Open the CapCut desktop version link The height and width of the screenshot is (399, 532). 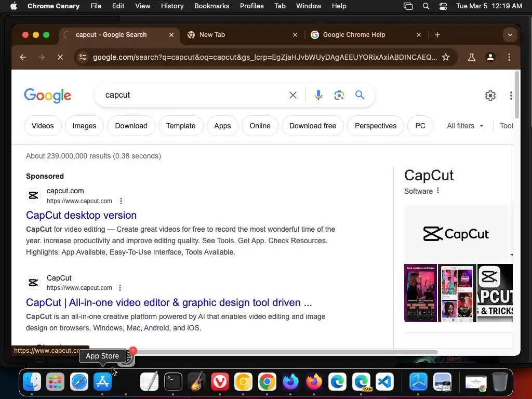tap(82, 215)
